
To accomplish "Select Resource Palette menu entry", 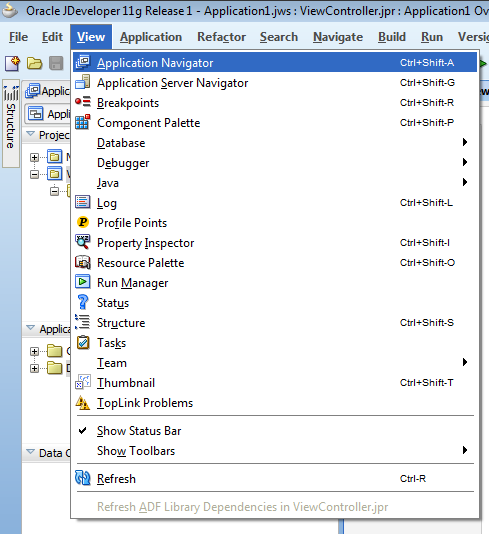I will 275,263.
